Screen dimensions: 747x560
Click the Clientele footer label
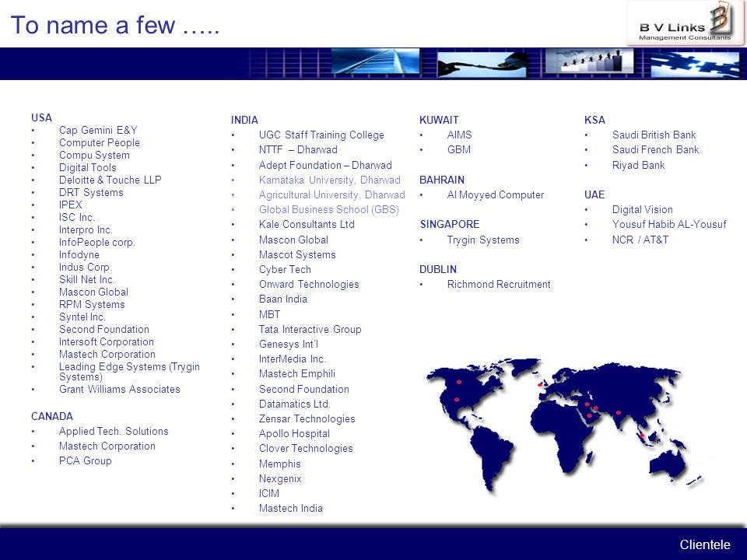point(705,544)
